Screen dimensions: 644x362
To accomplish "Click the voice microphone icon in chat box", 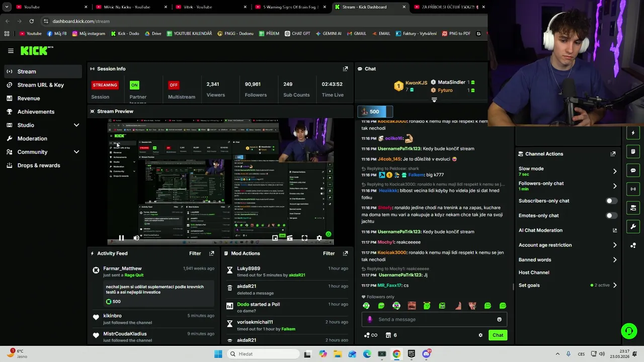I will click(370, 319).
